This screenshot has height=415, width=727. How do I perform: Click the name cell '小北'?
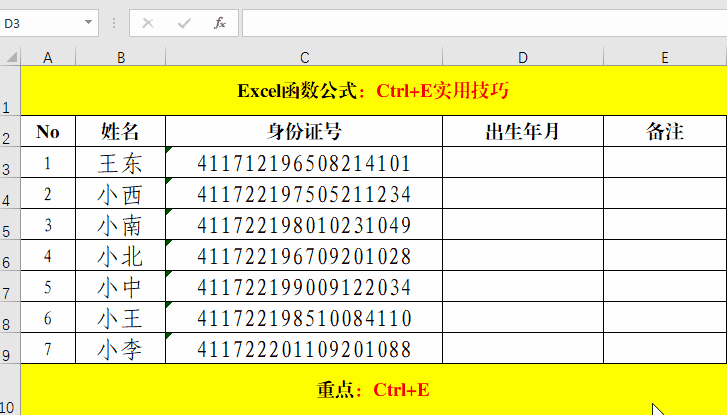[121, 255]
